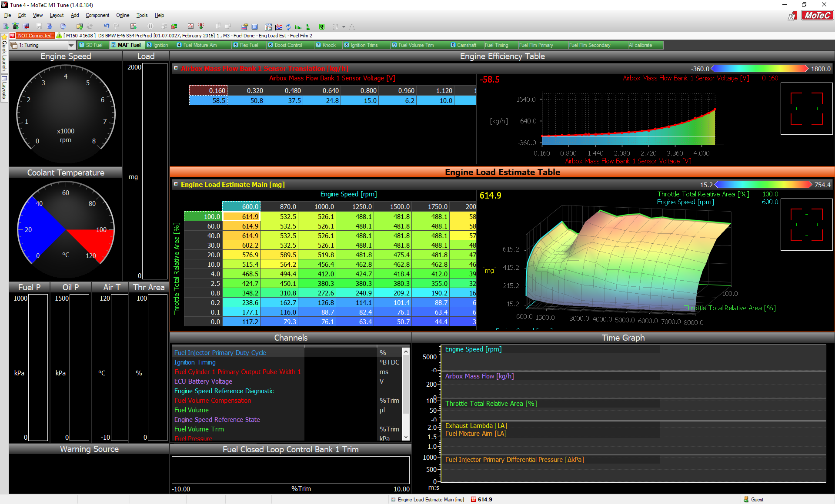Click the yellow star Quick Launch icon
The height and width of the screenshot is (504, 835).
point(4,37)
